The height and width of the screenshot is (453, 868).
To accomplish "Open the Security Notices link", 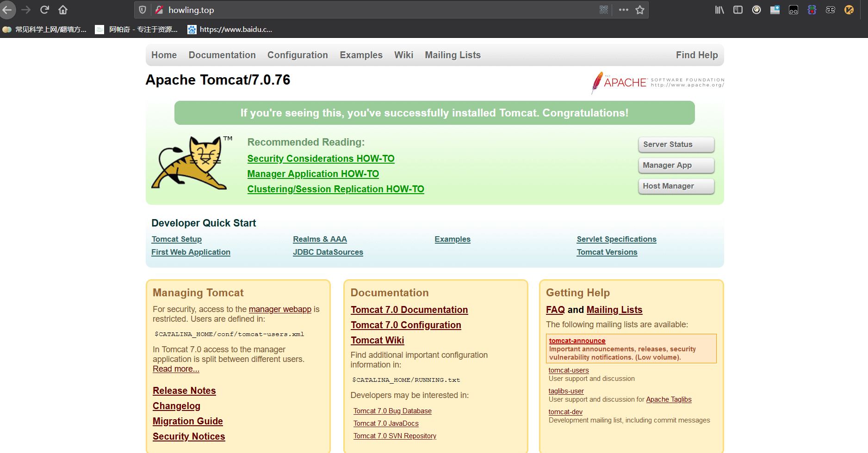I will (189, 436).
